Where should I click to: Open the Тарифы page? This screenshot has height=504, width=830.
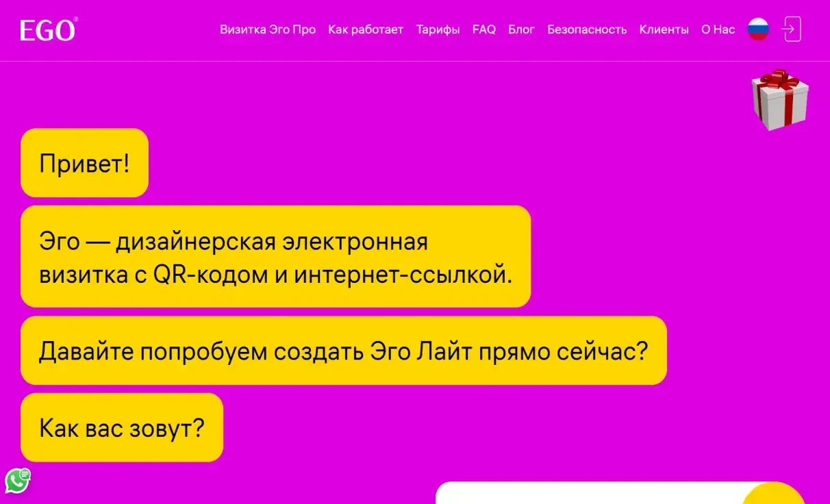click(x=438, y=29)
